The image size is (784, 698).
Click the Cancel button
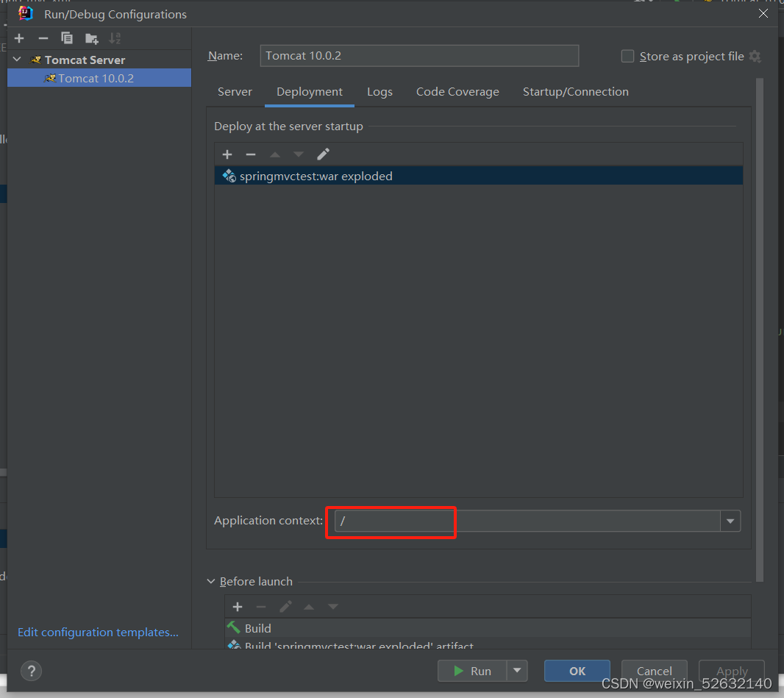[x=654, y=671]
